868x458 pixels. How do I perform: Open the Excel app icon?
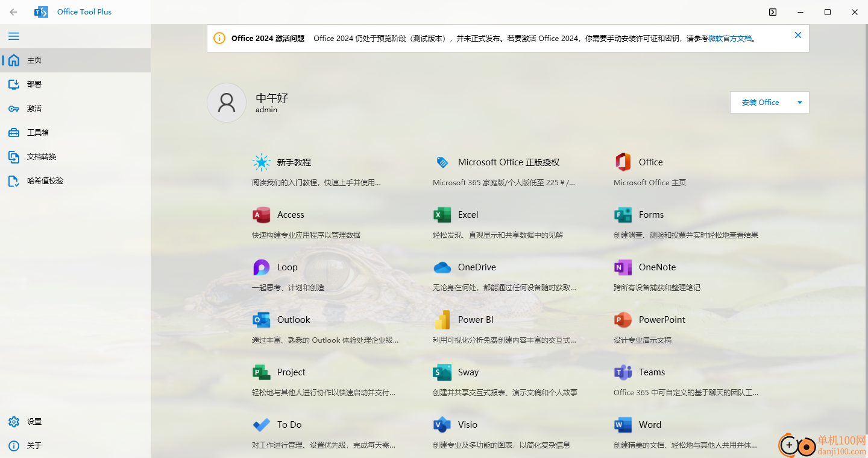(442, 215)
